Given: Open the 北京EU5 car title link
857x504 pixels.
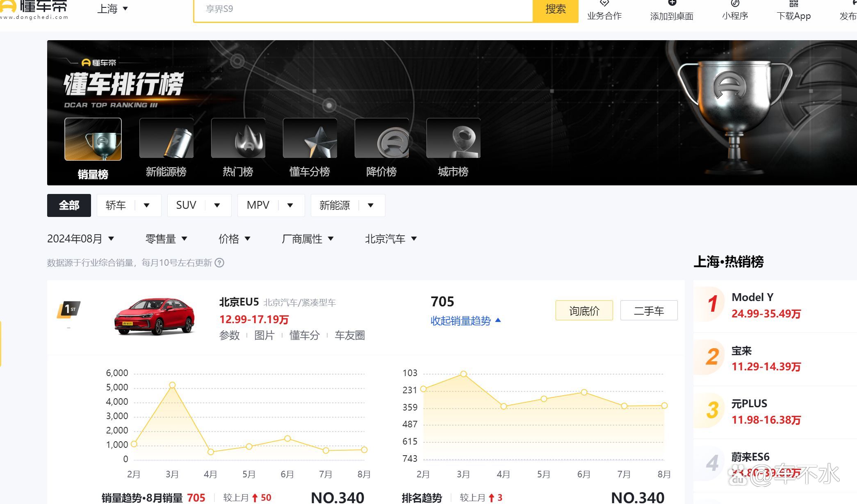Looking at the screenshot, I should [x=239, y=302].
